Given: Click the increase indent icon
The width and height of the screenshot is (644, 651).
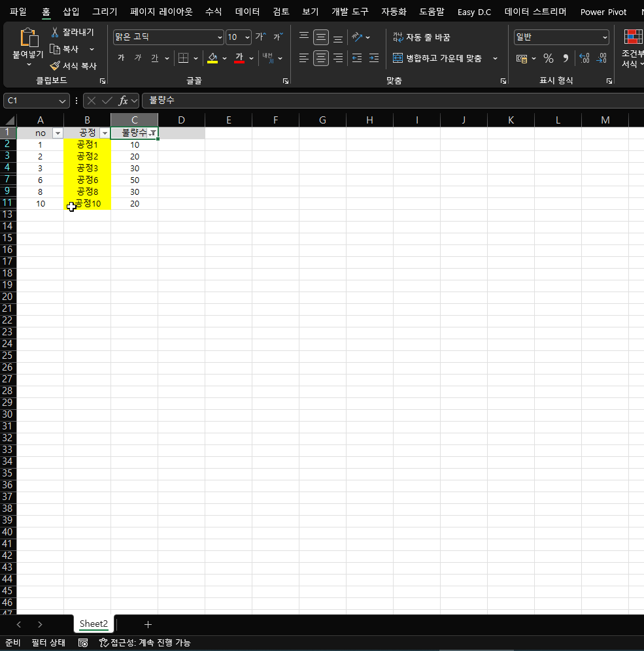Looking at the screenshot, I should [x=373, y=58].
